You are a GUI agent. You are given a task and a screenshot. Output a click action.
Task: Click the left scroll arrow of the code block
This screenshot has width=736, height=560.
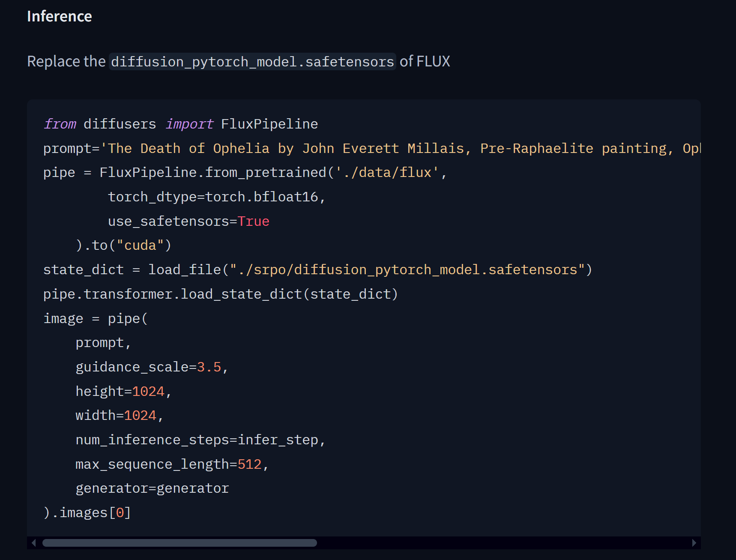point(34,543)
